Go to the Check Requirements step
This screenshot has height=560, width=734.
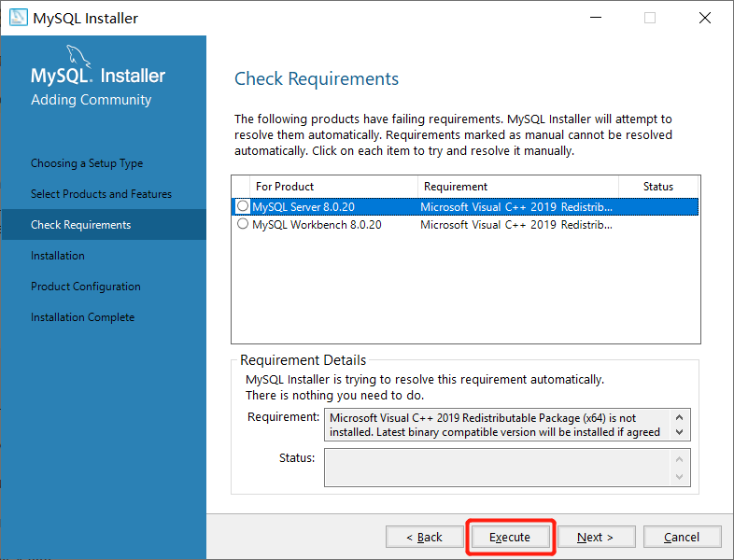click(x=104, y=225)
